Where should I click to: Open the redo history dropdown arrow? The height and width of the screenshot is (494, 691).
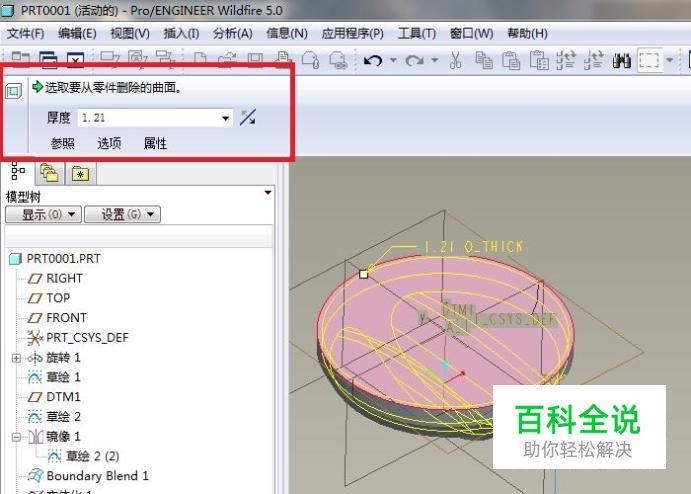pyautogui.click(x=435, y=60)
